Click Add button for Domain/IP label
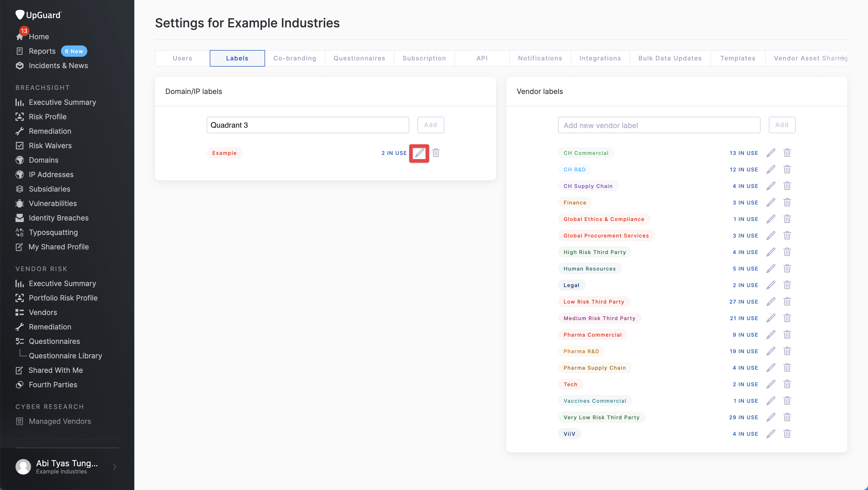This screenshot has height=490, width=868. [431, 125]
